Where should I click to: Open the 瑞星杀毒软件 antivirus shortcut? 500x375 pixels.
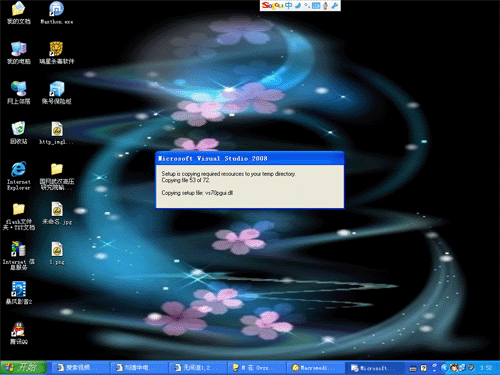pyautogui.click(x=56, y=53)
